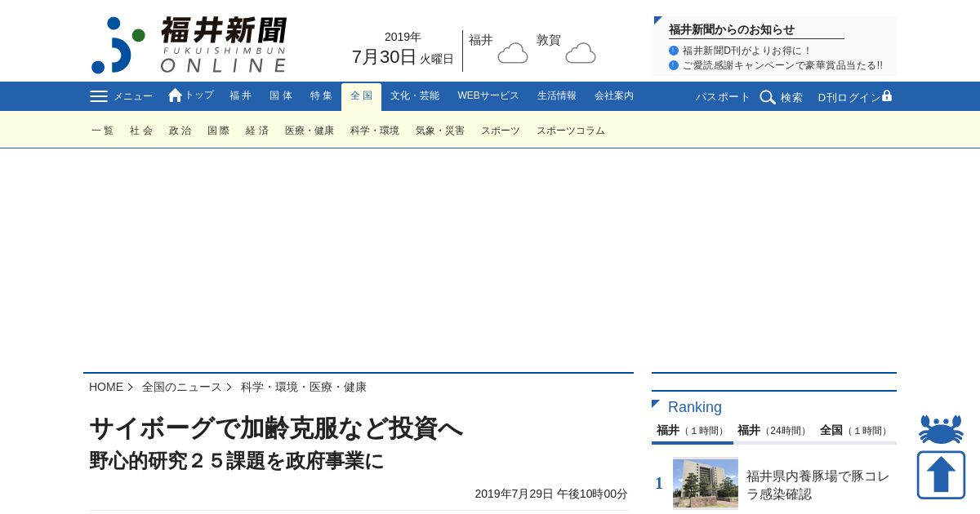
Task: Click the 科学・環境・医療・健康 breadcrumb
Action: click(x=304, y=387)
